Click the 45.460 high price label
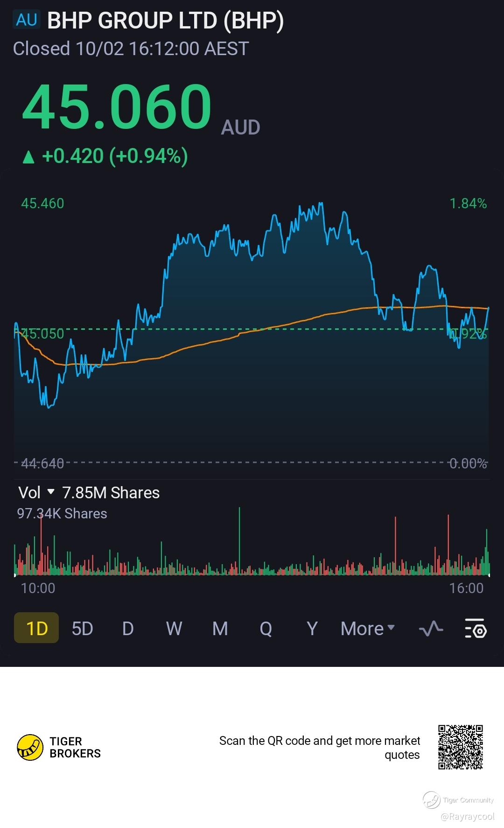Screen dimensions: 504x828 [42, 203]
